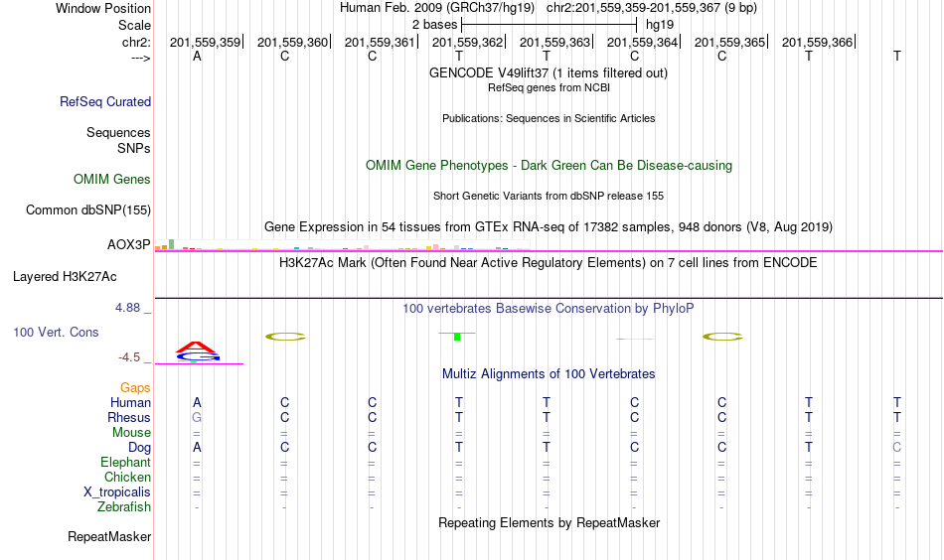Screen dimensions: 944x560
Task: Select the Common dbSNP(155) track label
Action: 87,210
